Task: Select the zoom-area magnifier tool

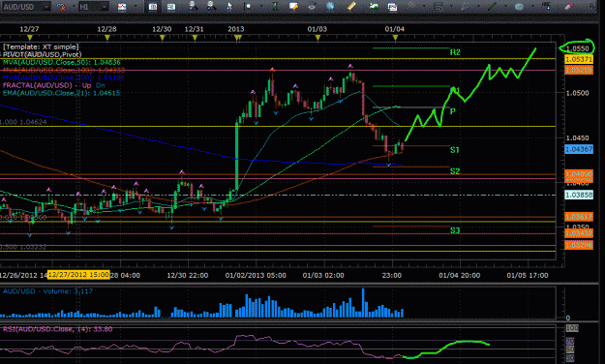Action: pyautogui.click(x=248, y=7)
